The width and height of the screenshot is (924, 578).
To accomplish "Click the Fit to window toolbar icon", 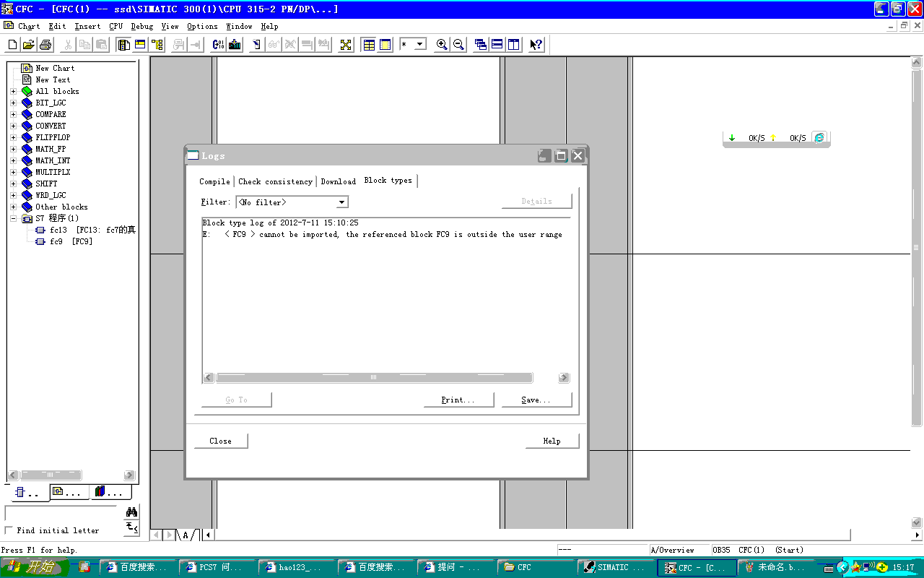I will [x=346, y=45].
